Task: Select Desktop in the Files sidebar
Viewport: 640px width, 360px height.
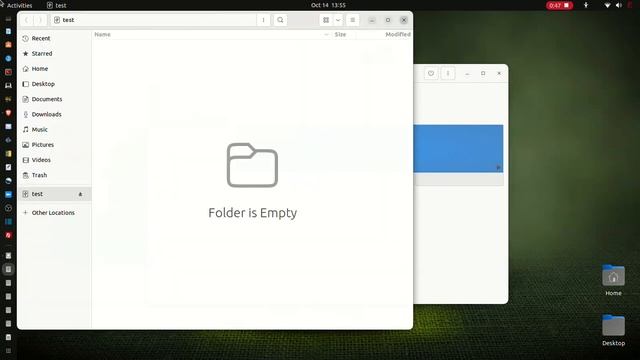Action: pos(55,84)
